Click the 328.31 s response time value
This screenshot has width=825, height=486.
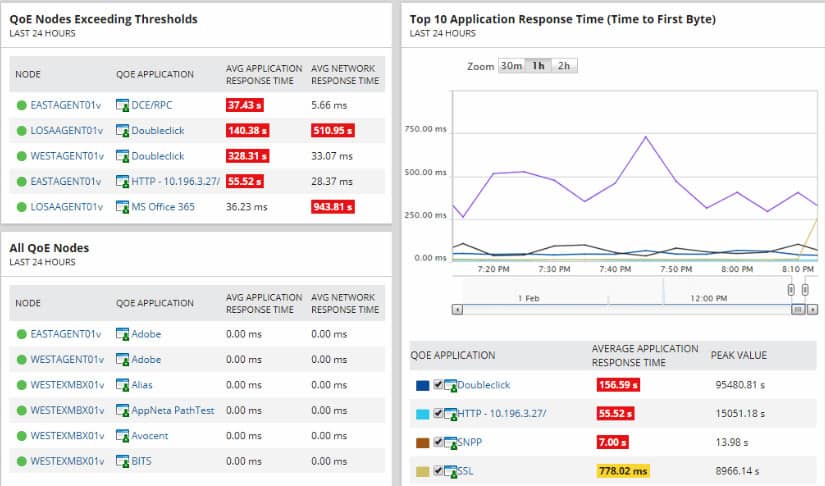(248, 156)
